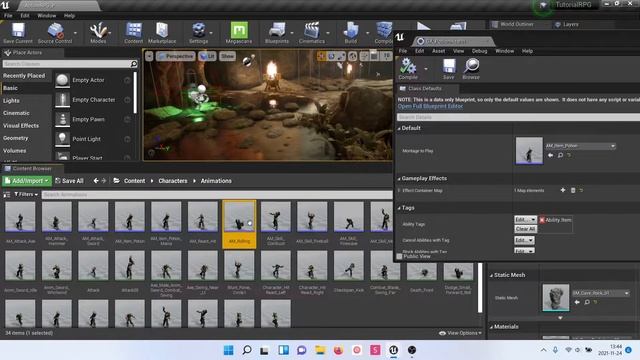Open Asset menu in blueprint window

438,51
